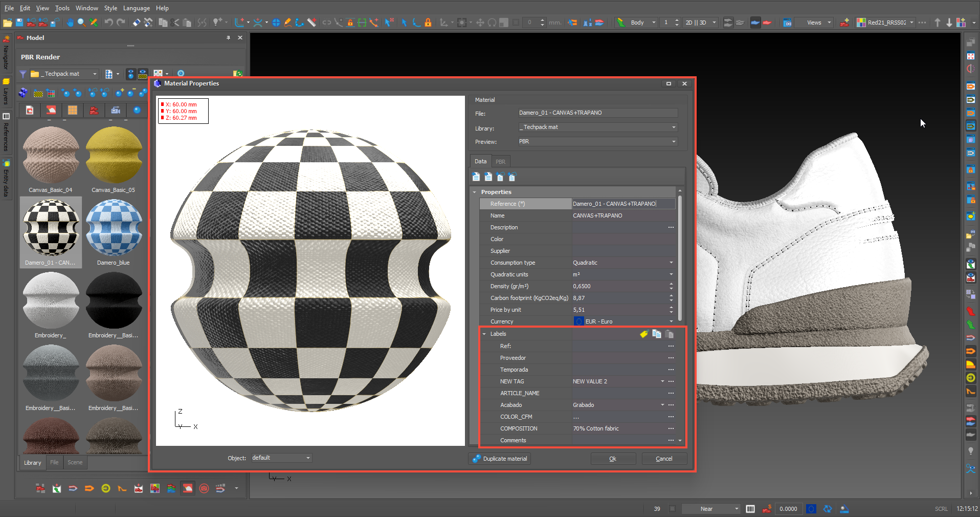980x517 pixels.
Task: Click the add material sphere plus icon
Action: point(120,93)
